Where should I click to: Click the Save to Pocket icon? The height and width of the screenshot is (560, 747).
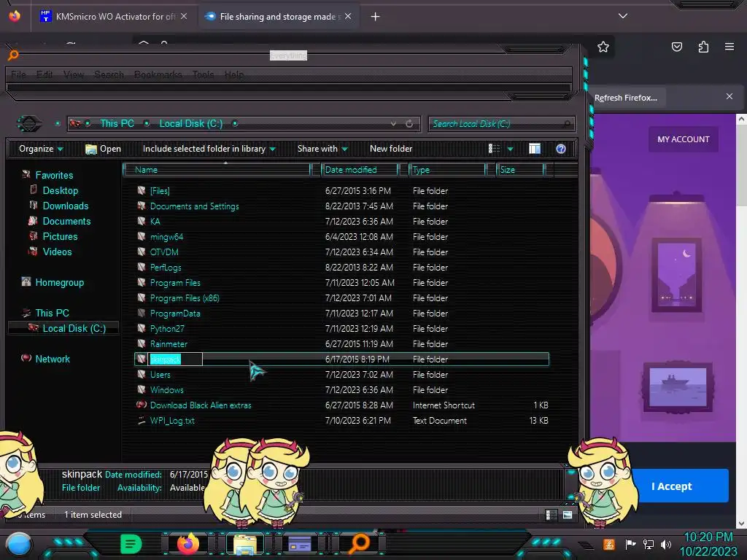(x=676, y=47)
